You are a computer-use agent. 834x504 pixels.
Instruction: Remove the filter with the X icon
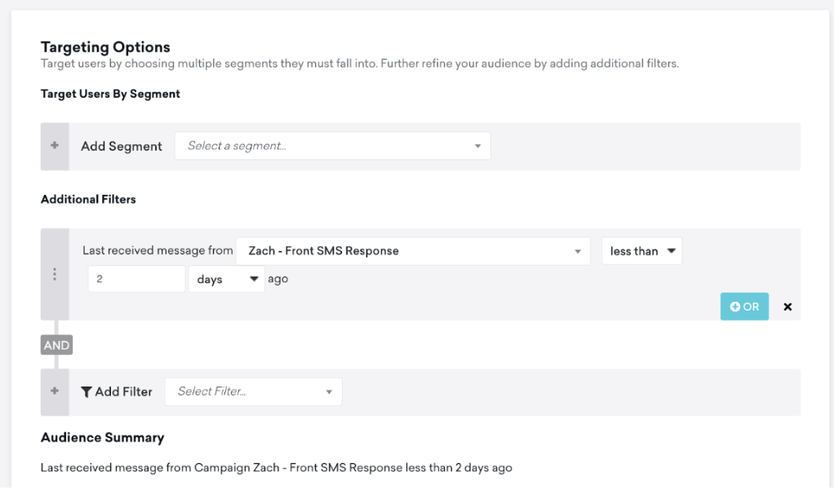coord(787,307)
